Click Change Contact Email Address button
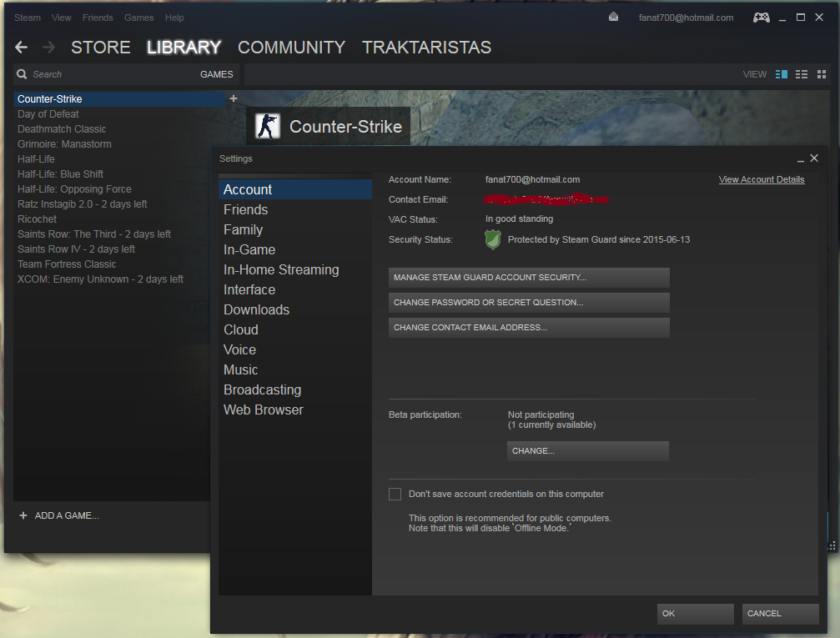Viewport: 840px width, 638px height. tap(529, 327)
